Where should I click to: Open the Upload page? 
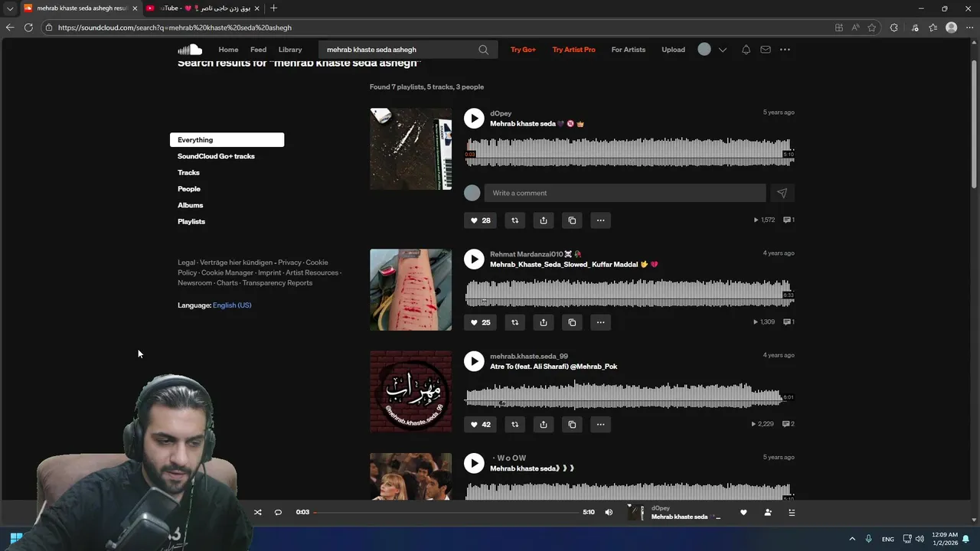[674, 50]
